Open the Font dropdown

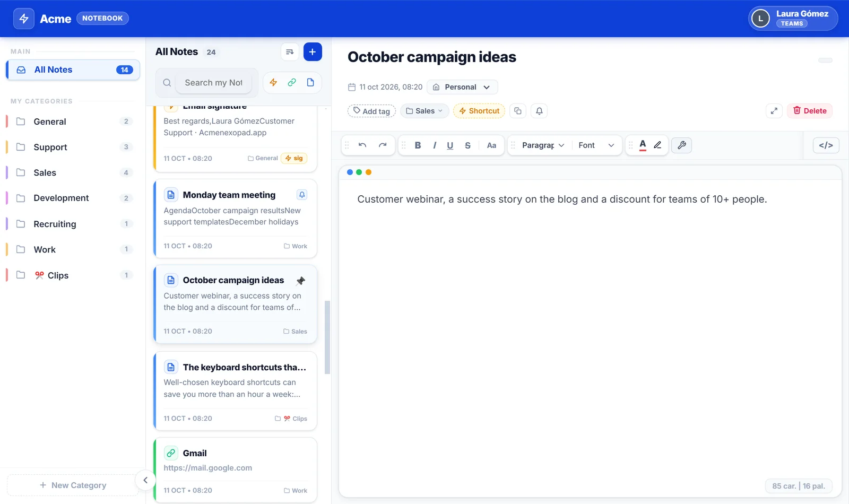(x=596, y=145)
